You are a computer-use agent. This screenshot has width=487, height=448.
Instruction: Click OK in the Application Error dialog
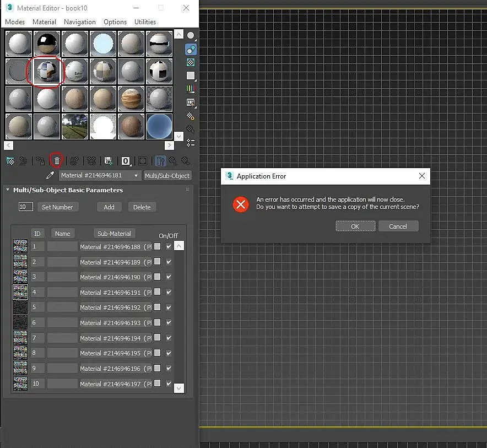tap(355, 226)
